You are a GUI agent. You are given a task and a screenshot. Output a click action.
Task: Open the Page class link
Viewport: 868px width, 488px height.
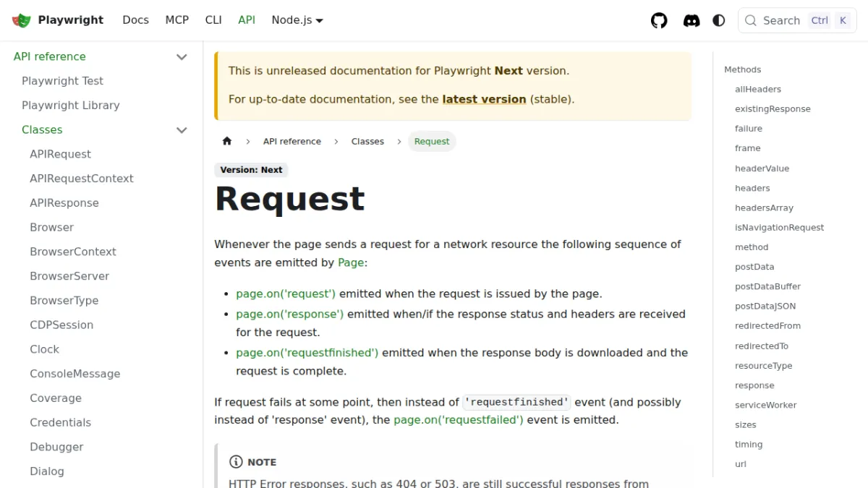coord(351,262)
